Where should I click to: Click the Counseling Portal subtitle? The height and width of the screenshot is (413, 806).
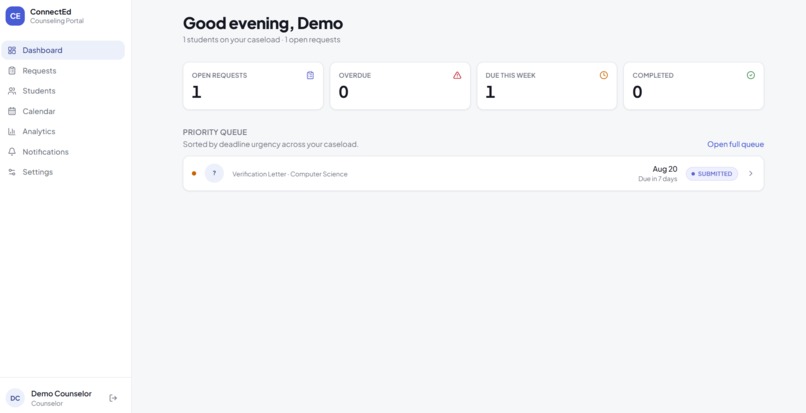[57, 21]
